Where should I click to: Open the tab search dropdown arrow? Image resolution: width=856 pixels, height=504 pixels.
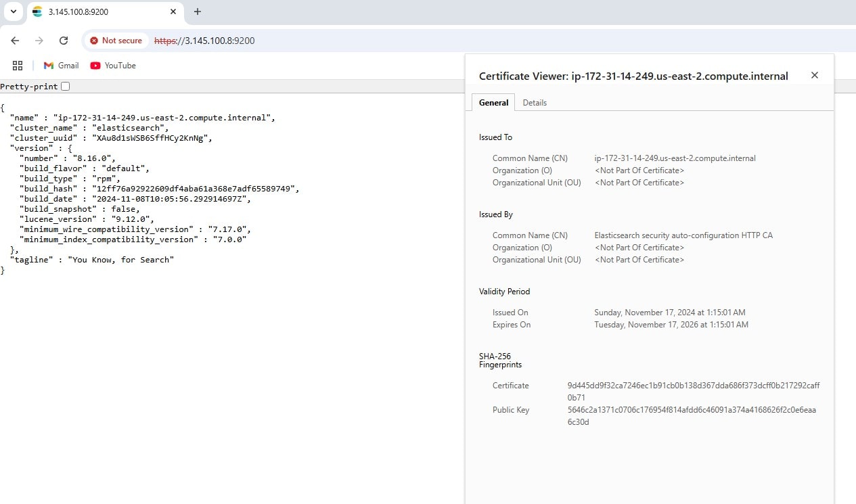tap(13, 12)
